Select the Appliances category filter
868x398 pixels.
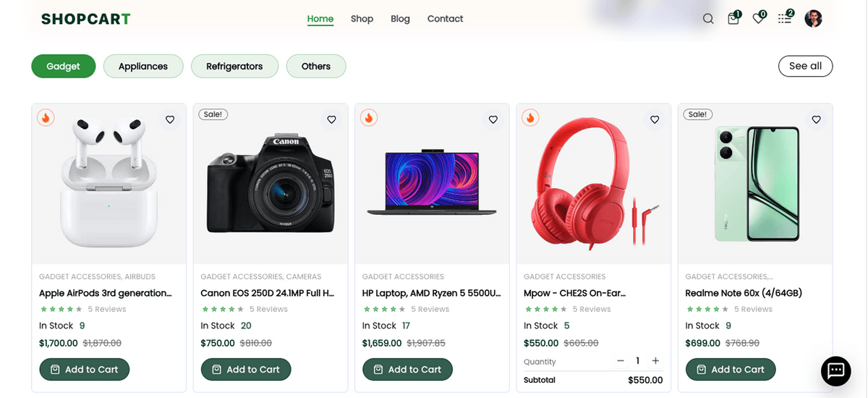click(x=142, y=66)
